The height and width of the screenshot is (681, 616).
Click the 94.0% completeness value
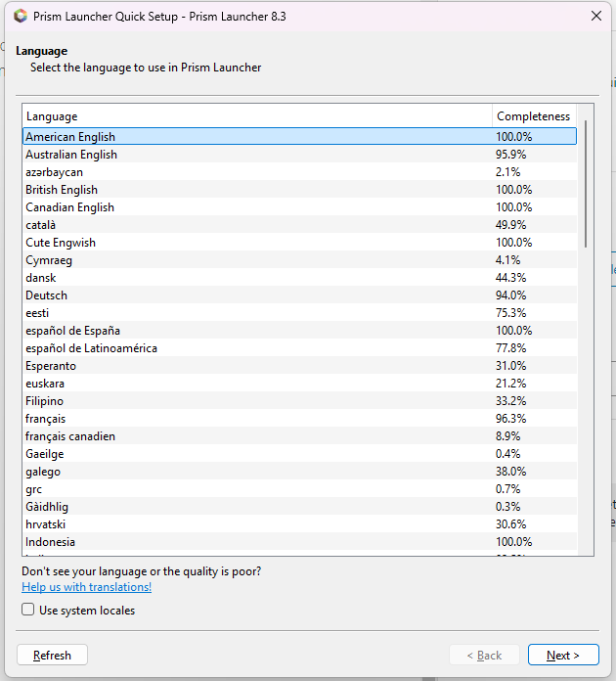pyautogui.click(x=511, y=295)
